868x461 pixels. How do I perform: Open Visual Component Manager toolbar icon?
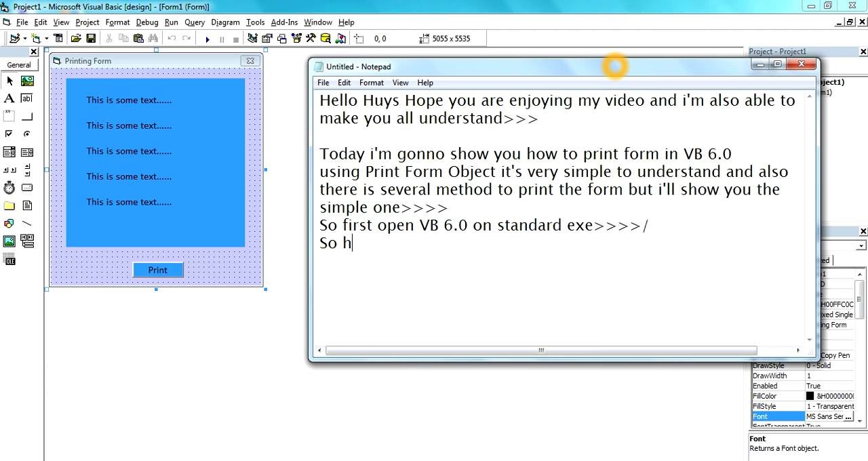(x=341, y=39)
